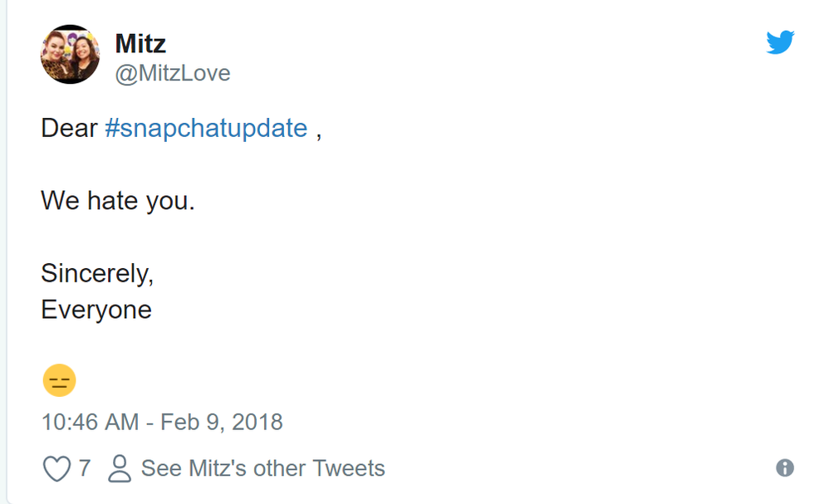This screenshot has height=504, width=814.
Task: Click the tweet card's left border line
Action: point(7,249)
